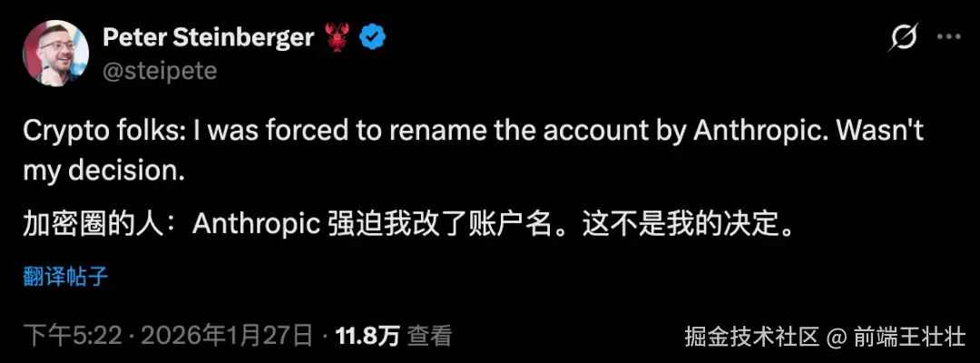Click the red lobster emoji
The height and width of the screenshot is (363, 980).
click(x=338, y=38)
